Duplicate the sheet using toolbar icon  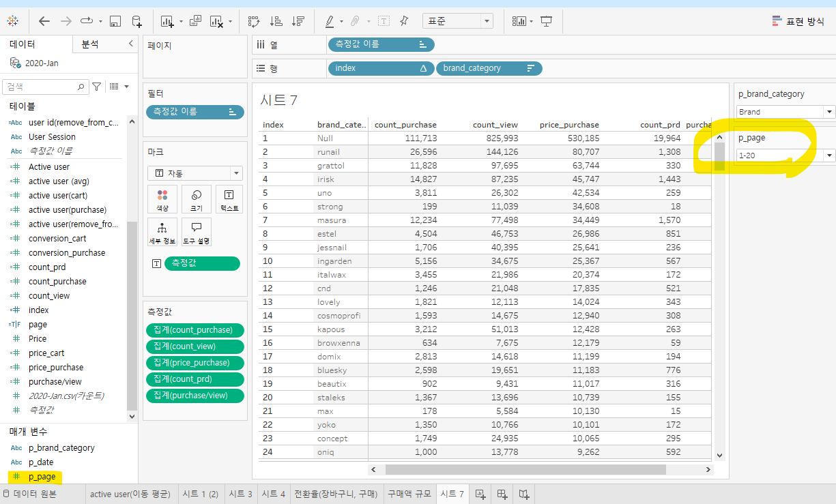pyautogui.click(x=195, y=21)
